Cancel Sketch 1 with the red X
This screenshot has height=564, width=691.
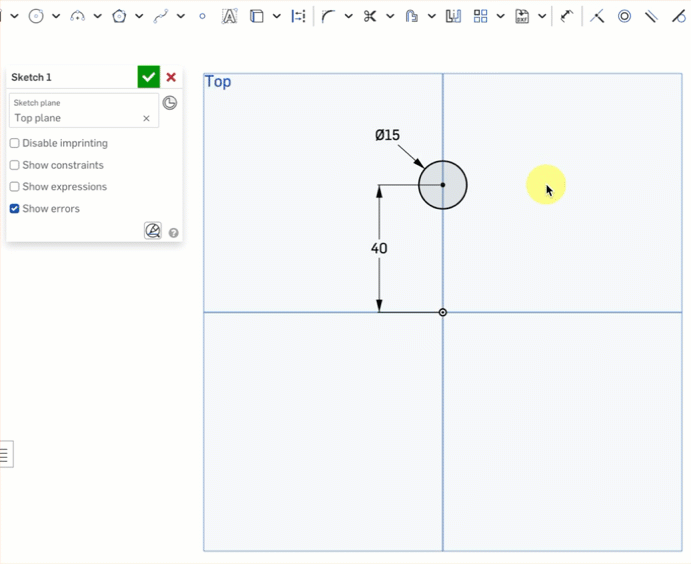(x=171, y=77)
